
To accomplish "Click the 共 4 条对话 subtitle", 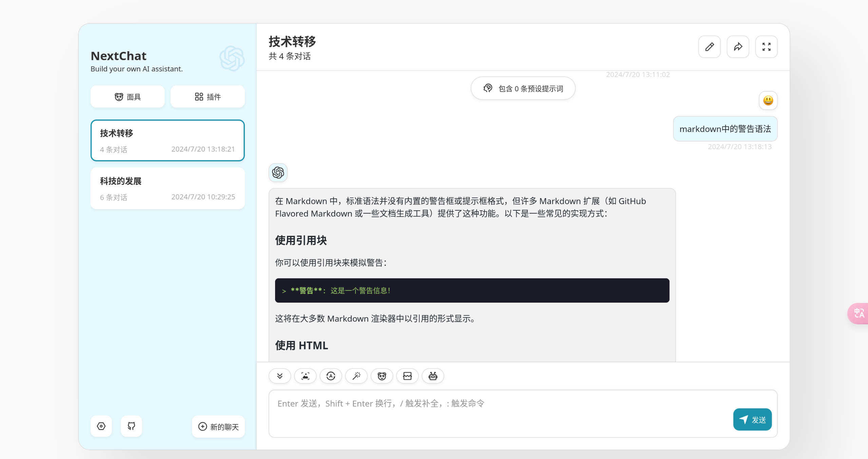I will tap(290, 56).
